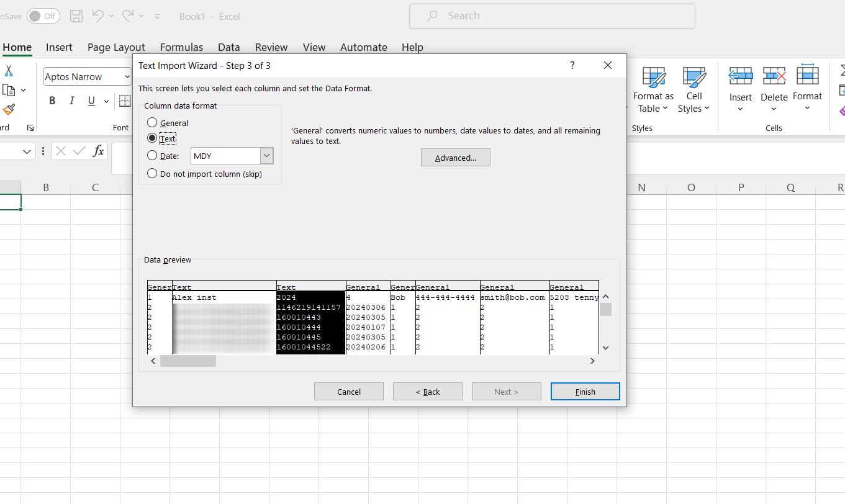This screenshot has width=845, height=504.
Task: Select the Text data format radio button
Action: point(152,138)
